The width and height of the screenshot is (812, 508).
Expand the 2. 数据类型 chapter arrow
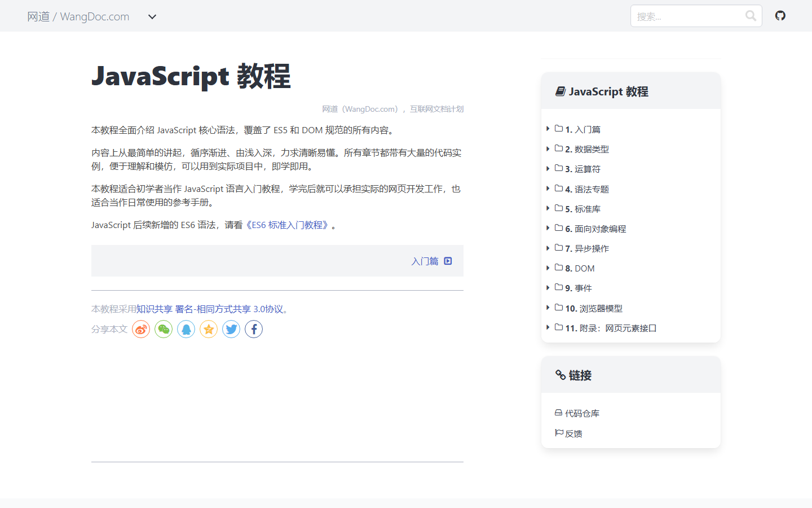548,149
